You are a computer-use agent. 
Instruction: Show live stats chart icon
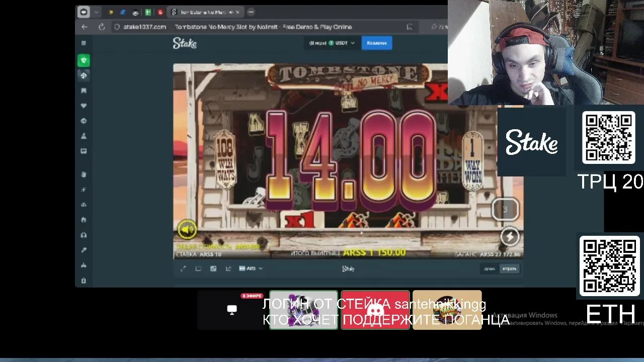228,268
